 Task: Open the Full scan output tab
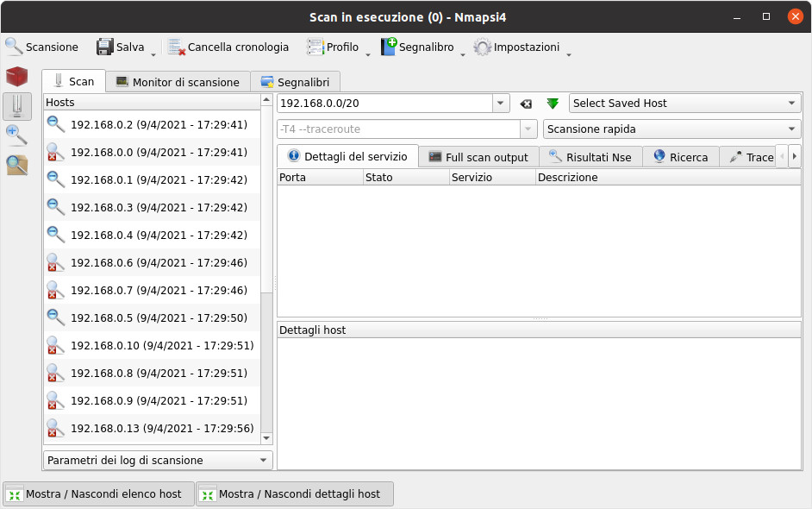(479, 157)
